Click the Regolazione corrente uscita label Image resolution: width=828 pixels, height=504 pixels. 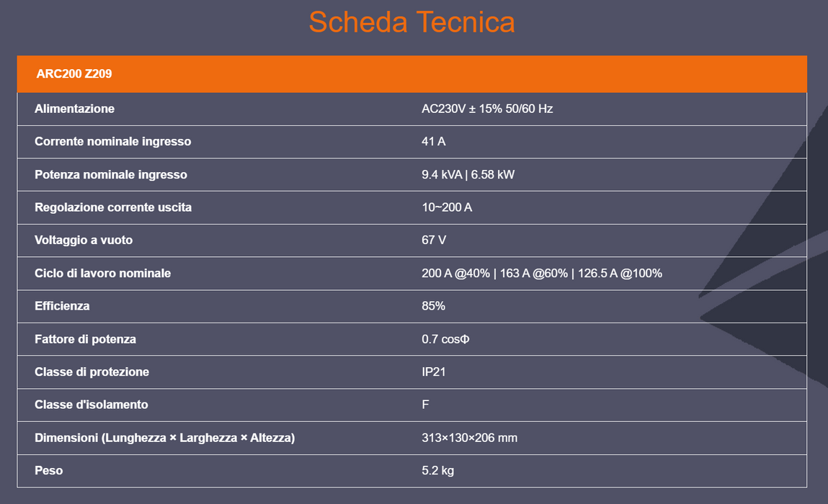click(113, 207)
